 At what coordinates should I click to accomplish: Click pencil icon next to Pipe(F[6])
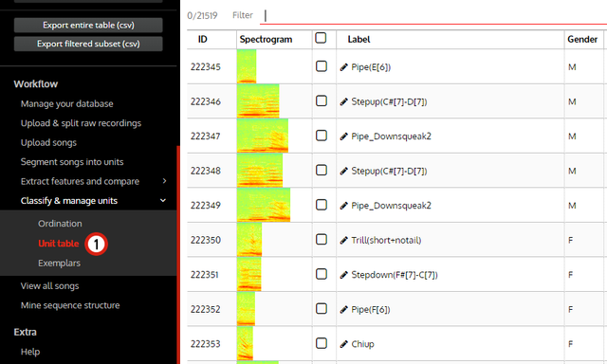point(343,309)
